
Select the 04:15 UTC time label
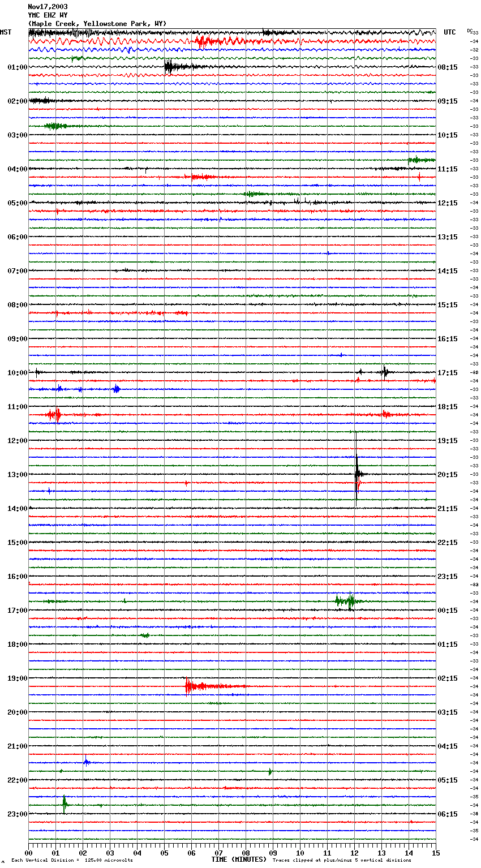point(448,746)
